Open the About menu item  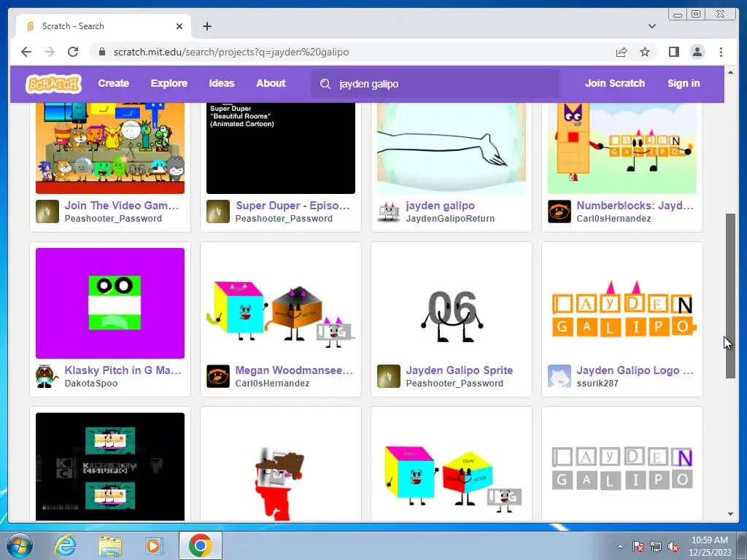(x=271, y=83)
